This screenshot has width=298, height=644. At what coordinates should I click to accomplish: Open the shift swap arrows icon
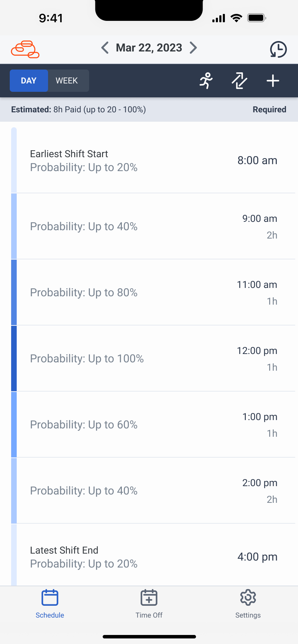coord(240,81)
